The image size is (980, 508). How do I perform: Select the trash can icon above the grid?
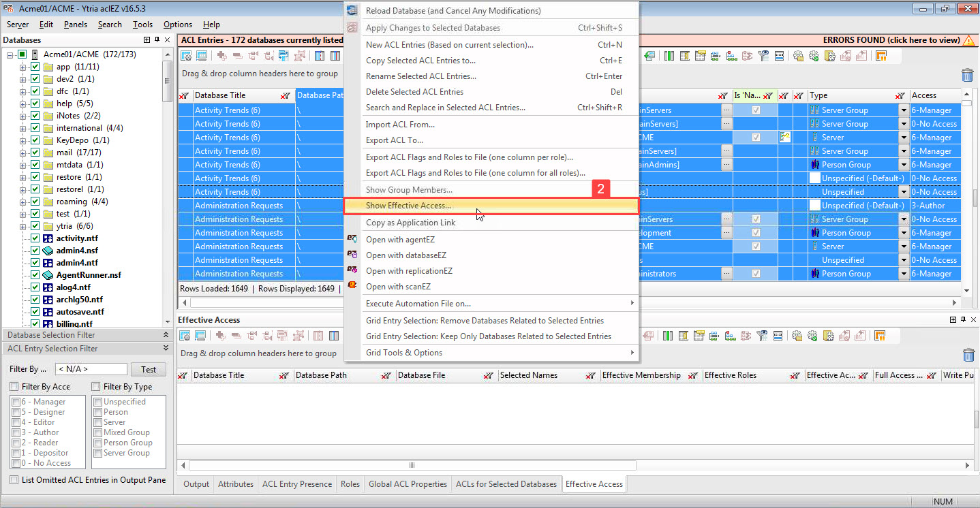[968, 75]
